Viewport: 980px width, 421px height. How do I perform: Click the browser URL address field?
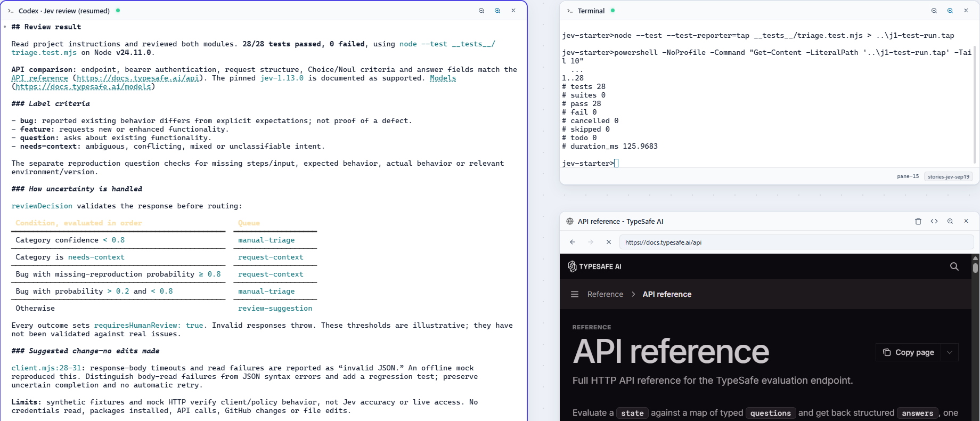(796, 242)
